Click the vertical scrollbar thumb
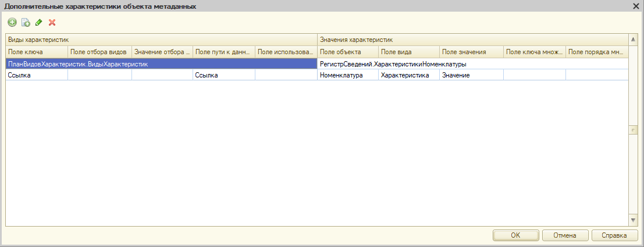The height and width of the screenshot is (247, 644). pos(634,130)
